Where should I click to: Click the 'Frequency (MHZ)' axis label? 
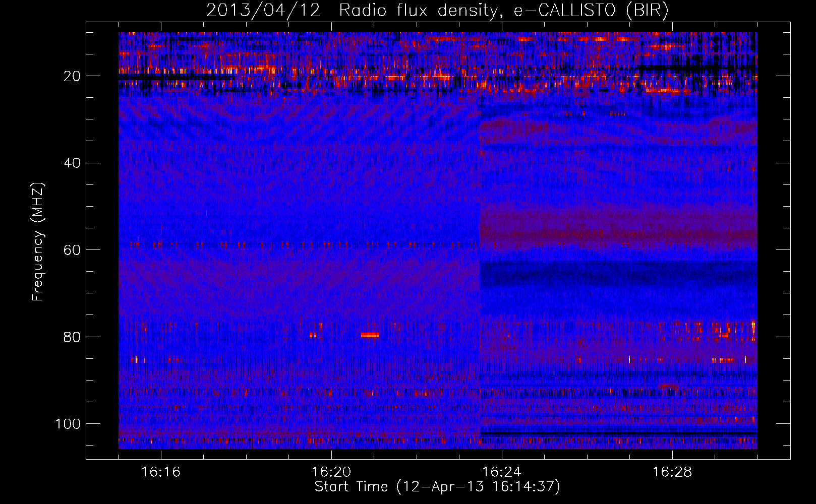tap(38, 242)
